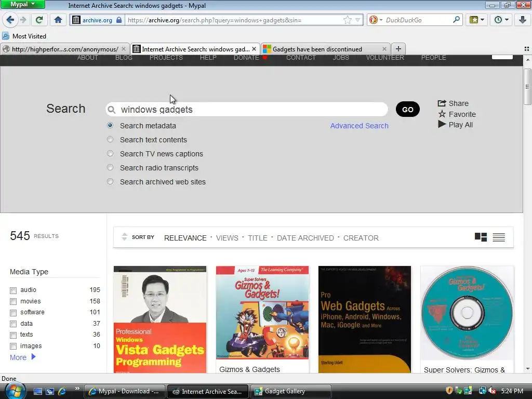Expand More media types

click(23, 357)
